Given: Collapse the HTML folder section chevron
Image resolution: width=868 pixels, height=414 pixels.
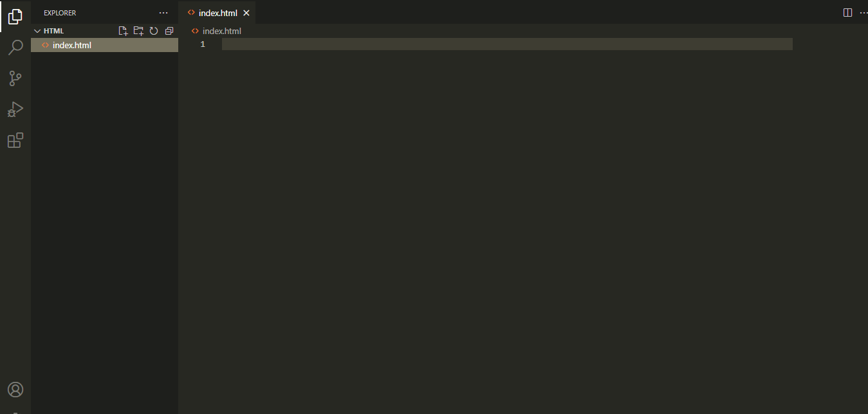Looking at the screenshot, I should [x=37, y=31].
